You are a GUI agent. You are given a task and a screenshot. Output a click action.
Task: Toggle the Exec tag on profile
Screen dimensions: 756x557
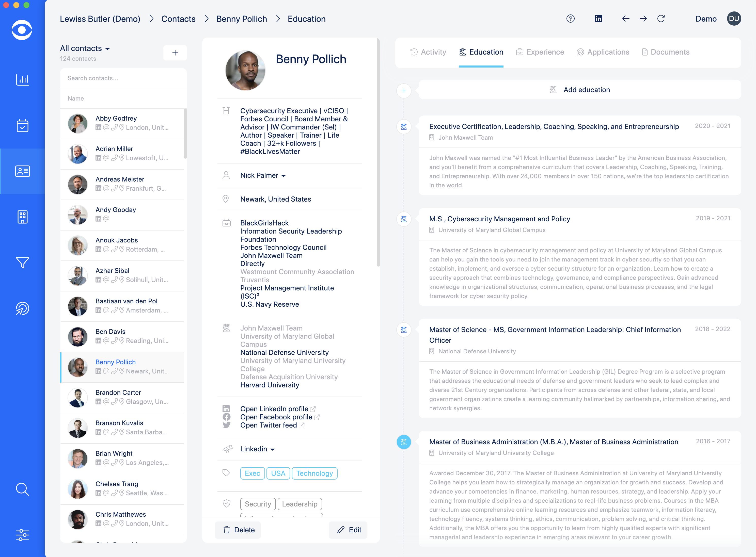tap(252, 473)
